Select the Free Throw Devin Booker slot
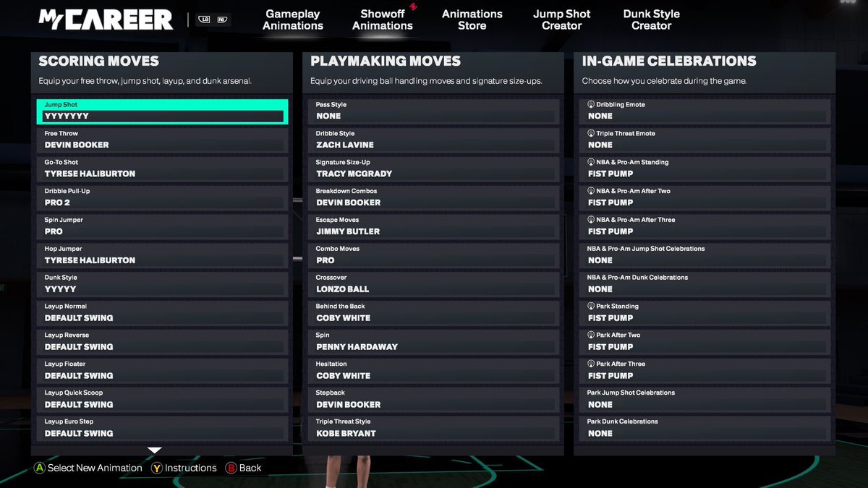The image size is (868, 488). tap(162, 140)
